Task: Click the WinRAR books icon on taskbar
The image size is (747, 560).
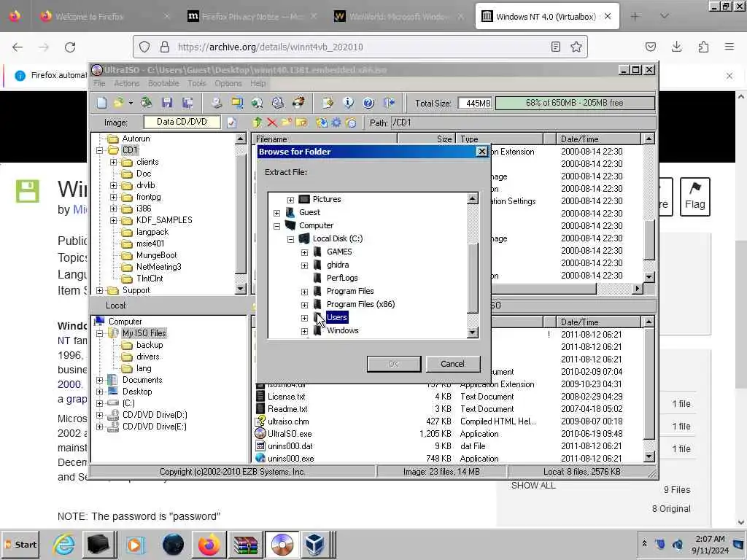Action: tap(245, 544)
